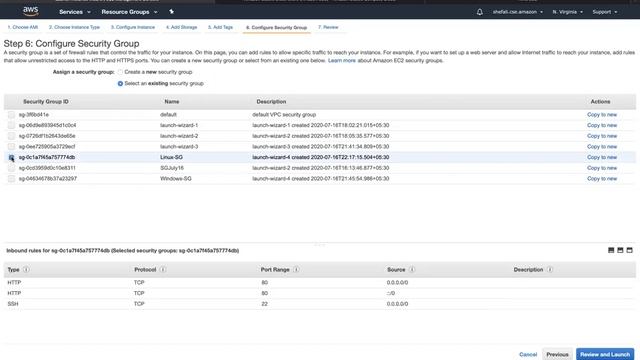The height and width of the screenshot is (360, 640).
Task: Select Create a new security group
Action: (x=120, y=72)
